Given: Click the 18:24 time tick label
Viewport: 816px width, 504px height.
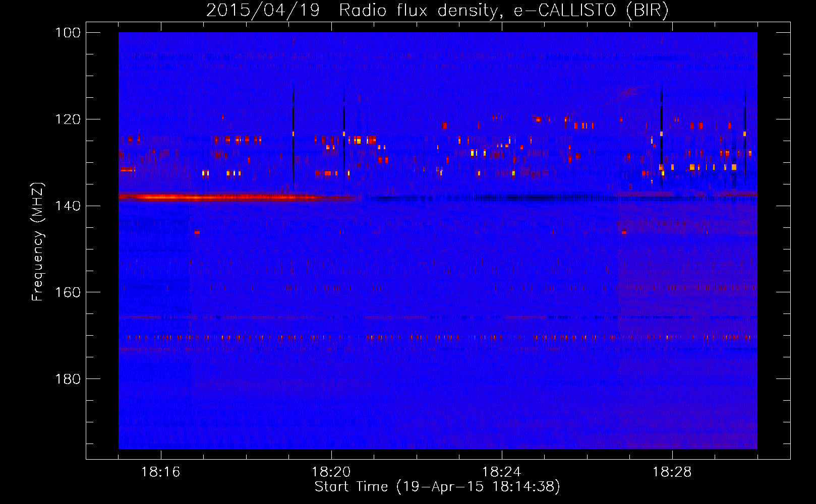Looking at the screenshot, I should [x=502, y=472].
